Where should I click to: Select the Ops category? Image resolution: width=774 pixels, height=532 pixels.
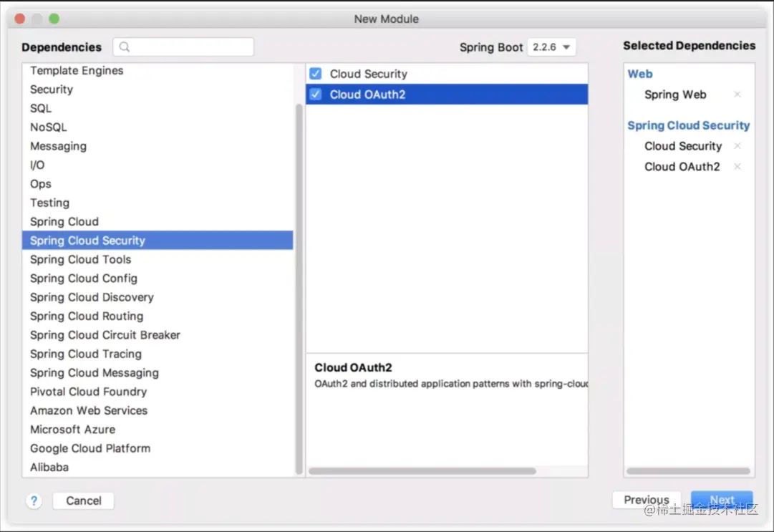point(158,183)
